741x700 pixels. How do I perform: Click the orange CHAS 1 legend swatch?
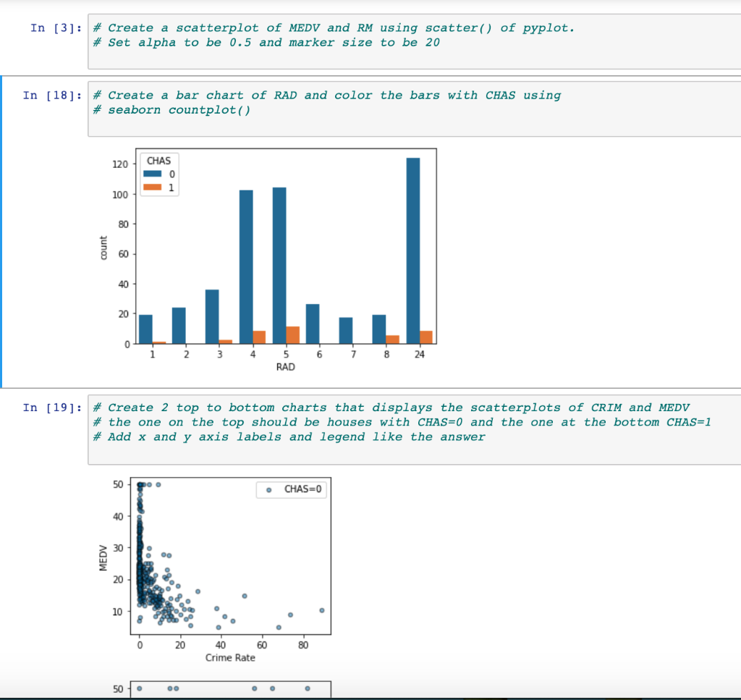151,187
